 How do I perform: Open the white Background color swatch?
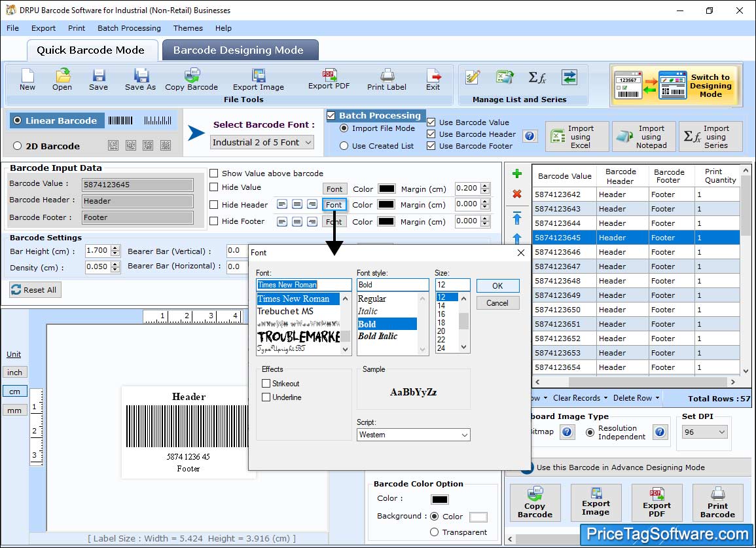[478, 517]
